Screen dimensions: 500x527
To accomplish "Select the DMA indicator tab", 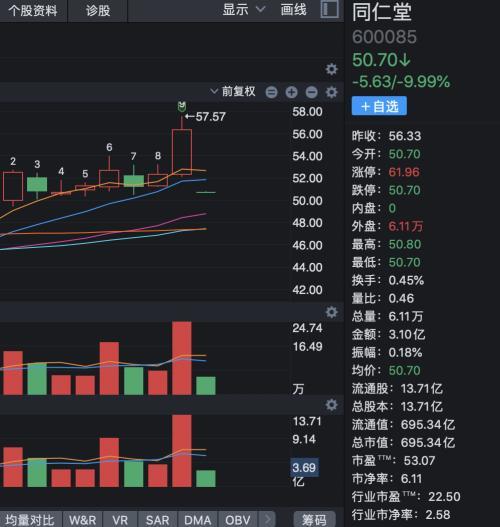I will coord(198,520).
